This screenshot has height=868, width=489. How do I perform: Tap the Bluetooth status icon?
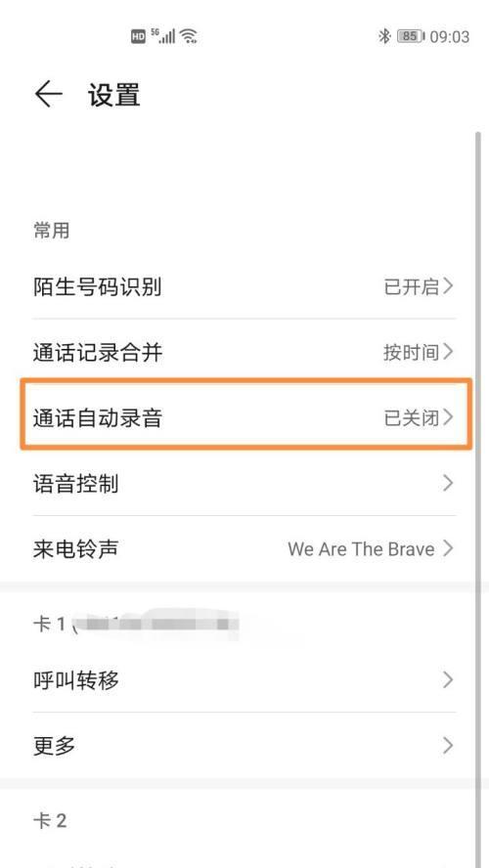coord(384,36)
